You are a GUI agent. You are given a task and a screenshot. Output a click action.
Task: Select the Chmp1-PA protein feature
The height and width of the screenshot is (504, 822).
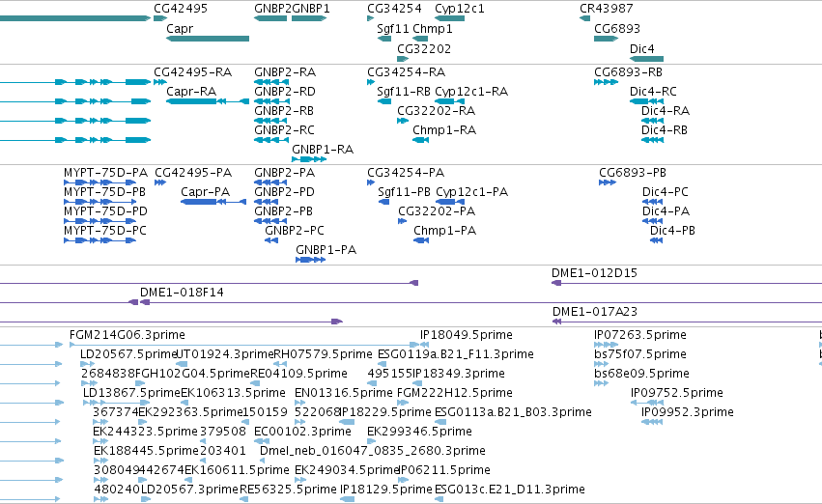coord(421,240)
